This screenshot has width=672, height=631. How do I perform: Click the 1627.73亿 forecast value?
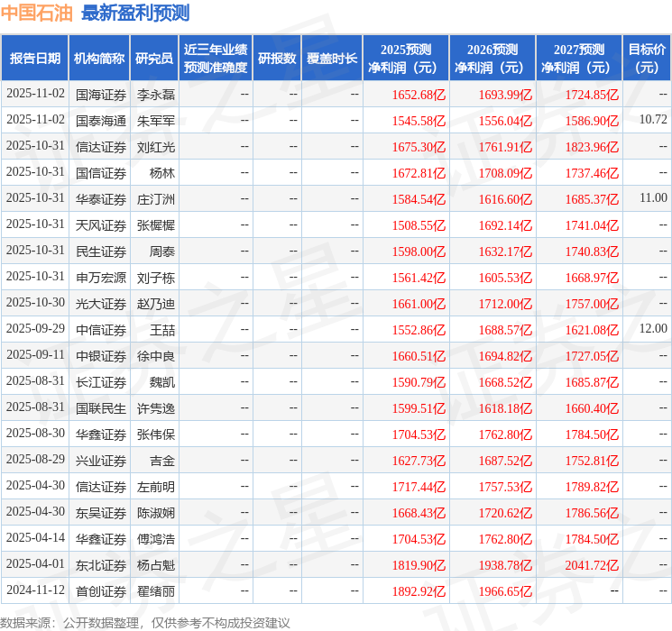click(x=419, y=461)
